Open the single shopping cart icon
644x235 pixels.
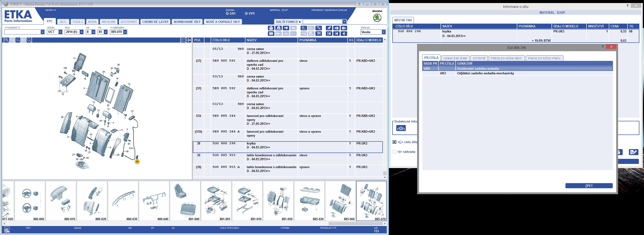[x=319, y=34]
